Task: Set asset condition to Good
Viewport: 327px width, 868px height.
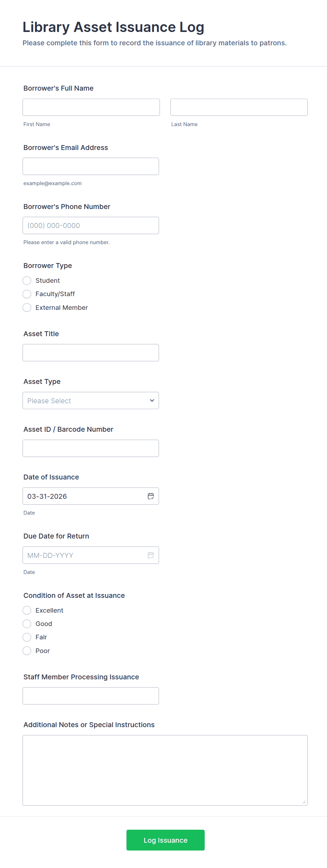Action: 27,624
